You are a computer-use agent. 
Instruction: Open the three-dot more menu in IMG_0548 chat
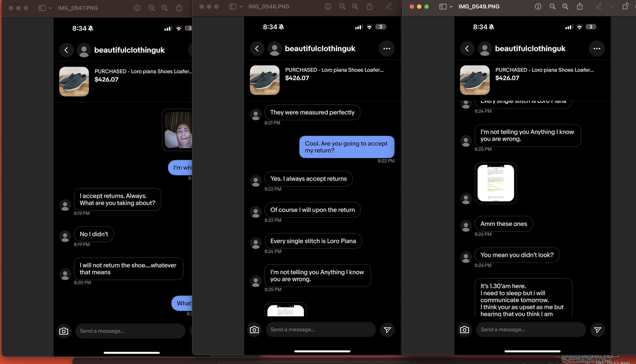387,49
